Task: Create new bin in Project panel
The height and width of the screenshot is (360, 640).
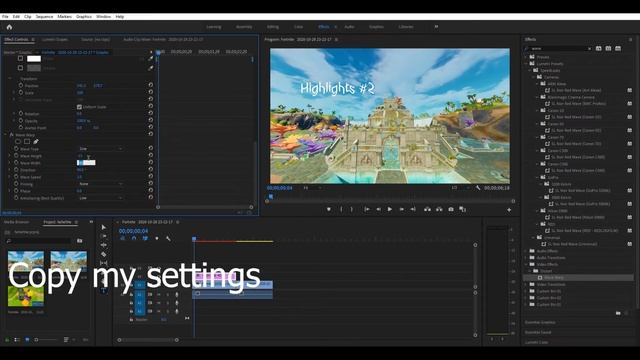Action: pos(80,241)
